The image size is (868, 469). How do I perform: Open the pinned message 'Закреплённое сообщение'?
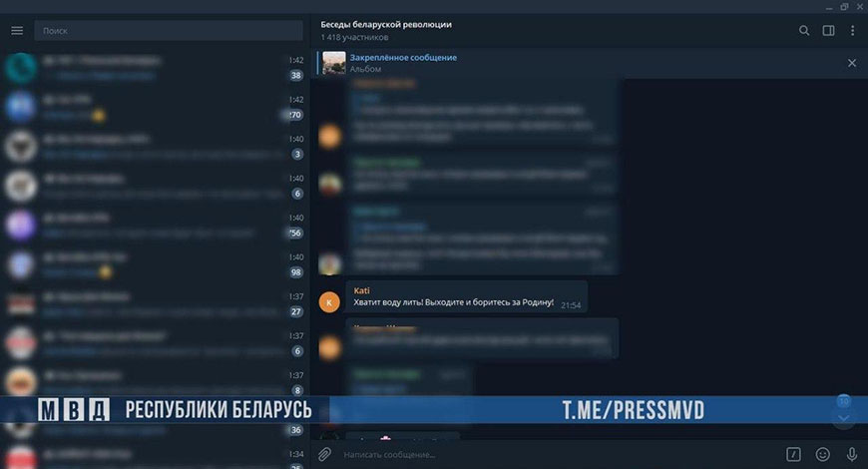click(x=403, y=58)
